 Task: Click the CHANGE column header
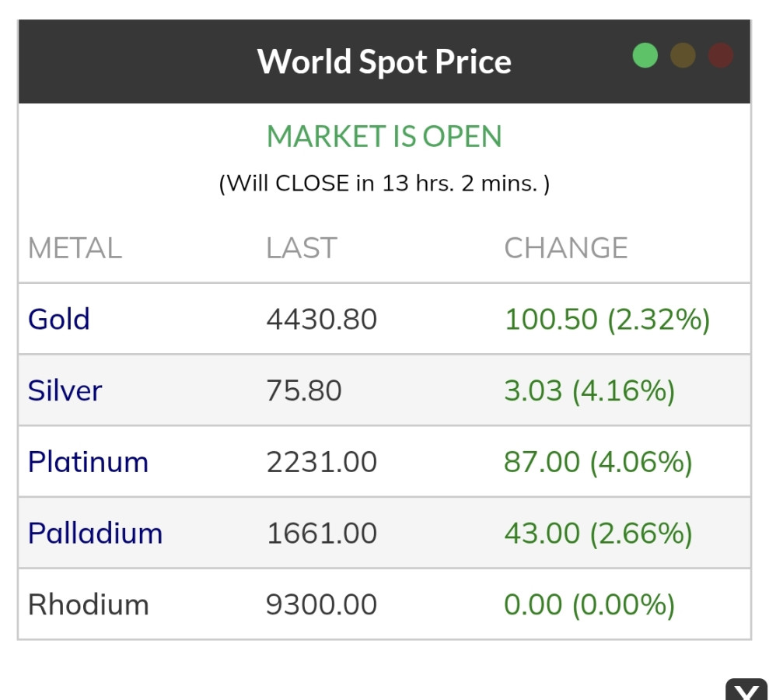point(566,248)
